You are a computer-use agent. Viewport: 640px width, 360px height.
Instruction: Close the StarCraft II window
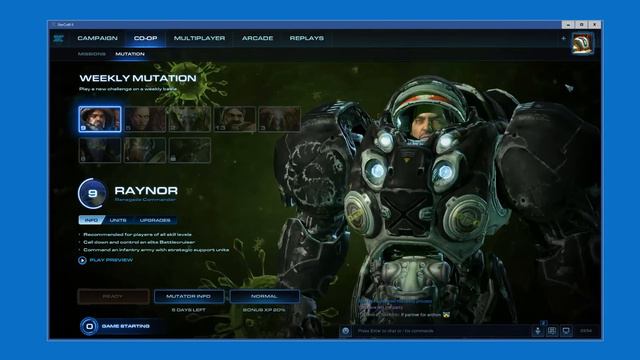[x=595, y=24]
